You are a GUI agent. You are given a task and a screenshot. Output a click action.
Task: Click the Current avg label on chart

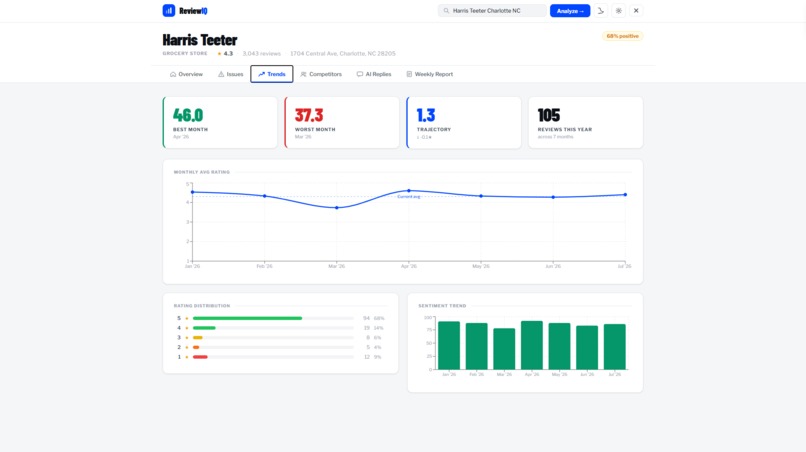point(409,197)
